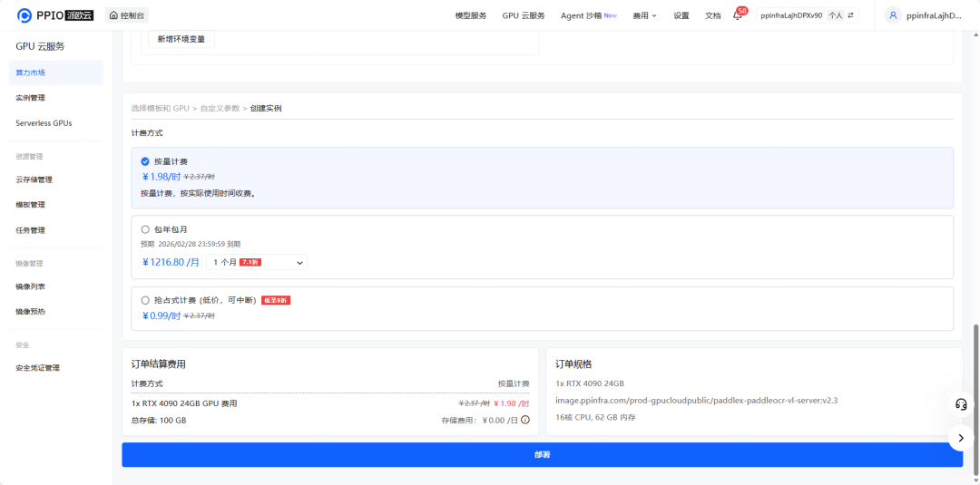Open 实例管理 in the sidebar

pos(30,98)
